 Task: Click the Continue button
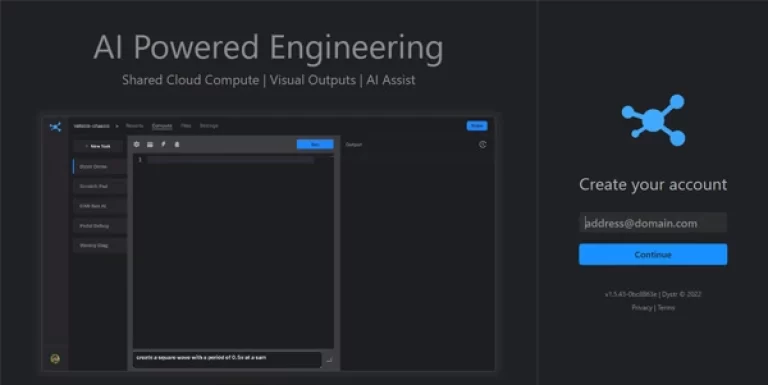point(653,255)
